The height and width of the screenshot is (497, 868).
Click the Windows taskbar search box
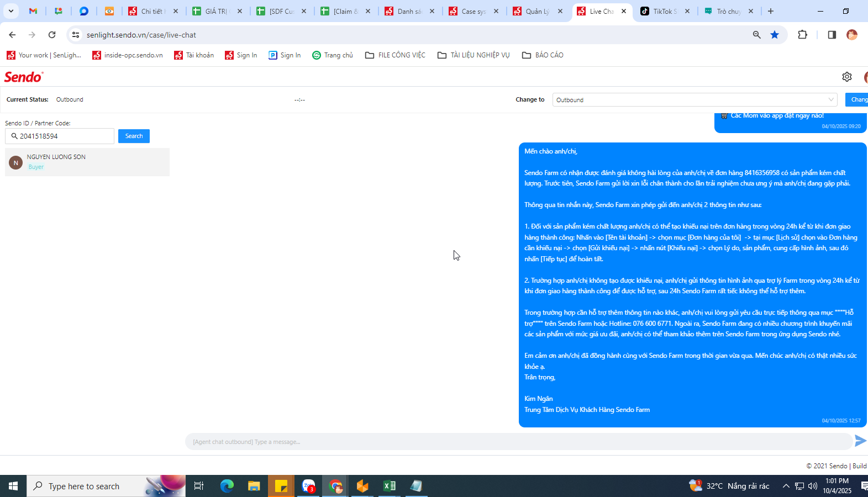(106, 486)
